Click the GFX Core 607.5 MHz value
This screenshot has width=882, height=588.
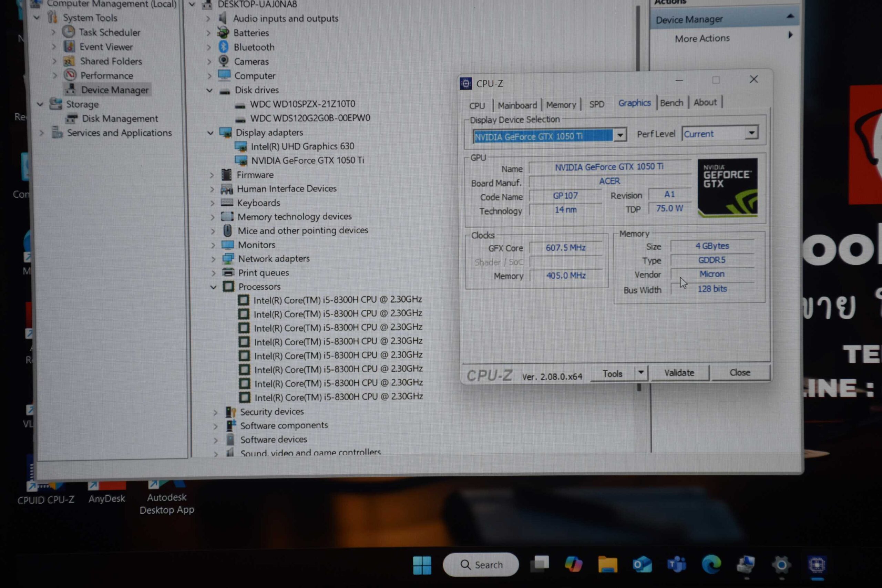point(565,248)
